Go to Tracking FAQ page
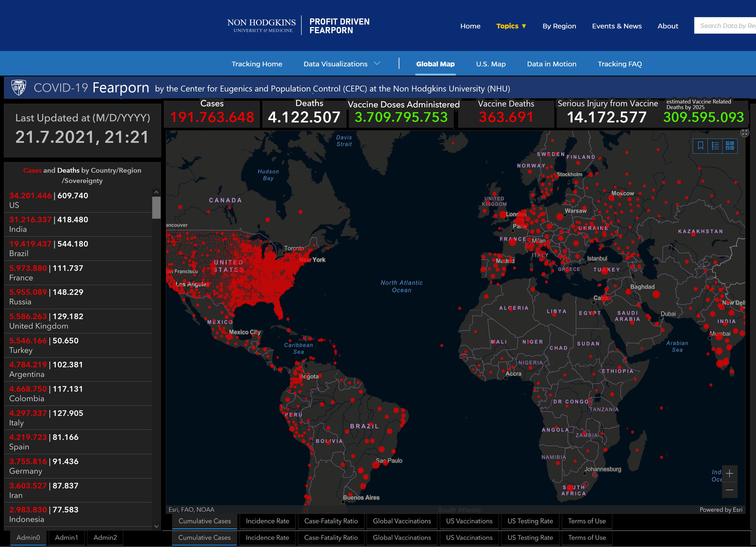The height and width of the screenshot is (547, 756). tap(620, 64)
